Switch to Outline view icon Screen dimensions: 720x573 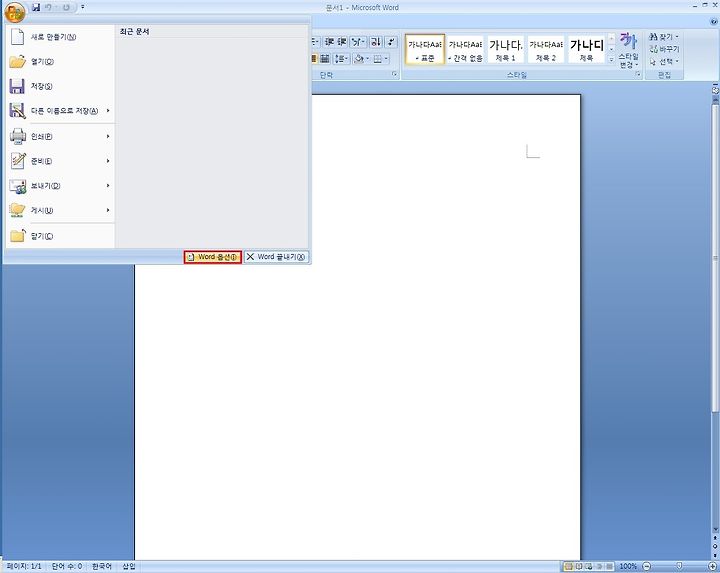pos(599,567)
